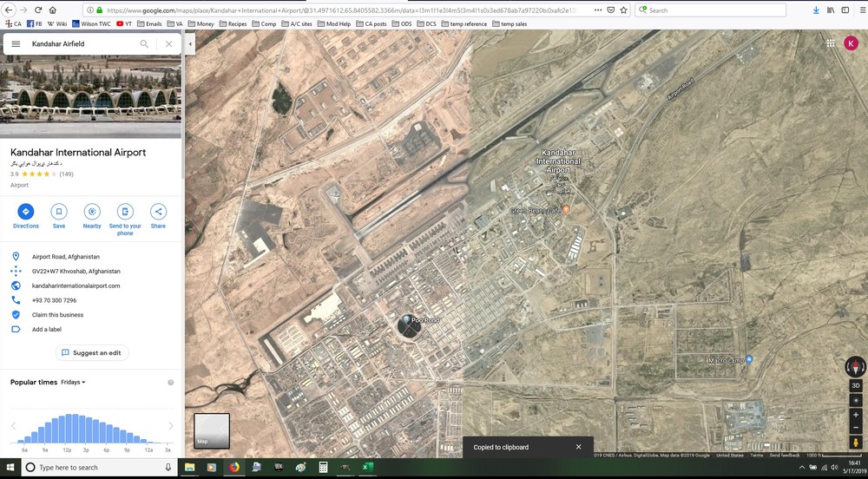Open the Google apps grid icon
Image resolution: width=868 pixels, height=479 pixels.
click(x=831, y=43)
